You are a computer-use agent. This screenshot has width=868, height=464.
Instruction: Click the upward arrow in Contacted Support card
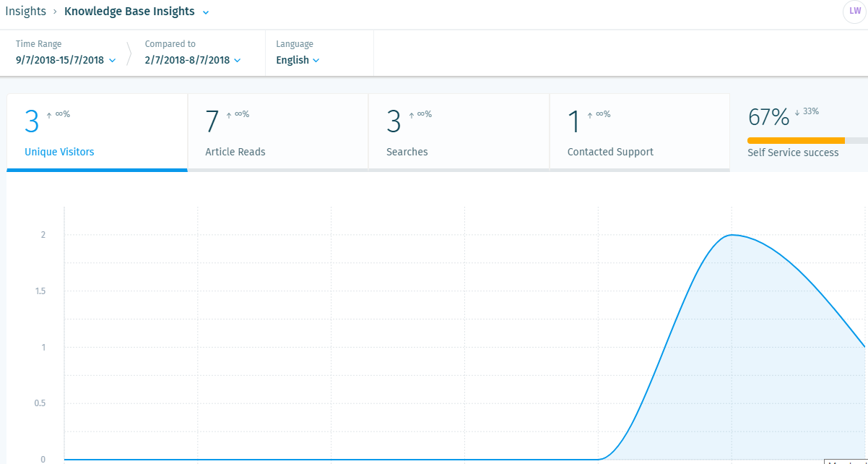(x=590, y=115)
